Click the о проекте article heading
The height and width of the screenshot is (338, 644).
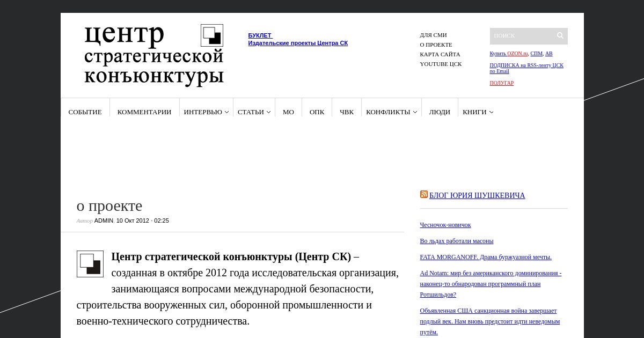109,205
